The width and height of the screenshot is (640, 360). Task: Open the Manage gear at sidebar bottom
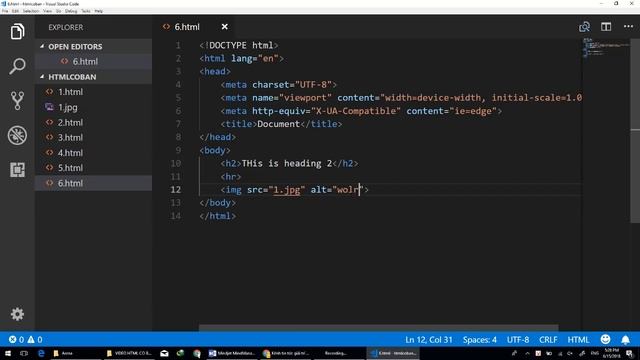click(17, 314)
